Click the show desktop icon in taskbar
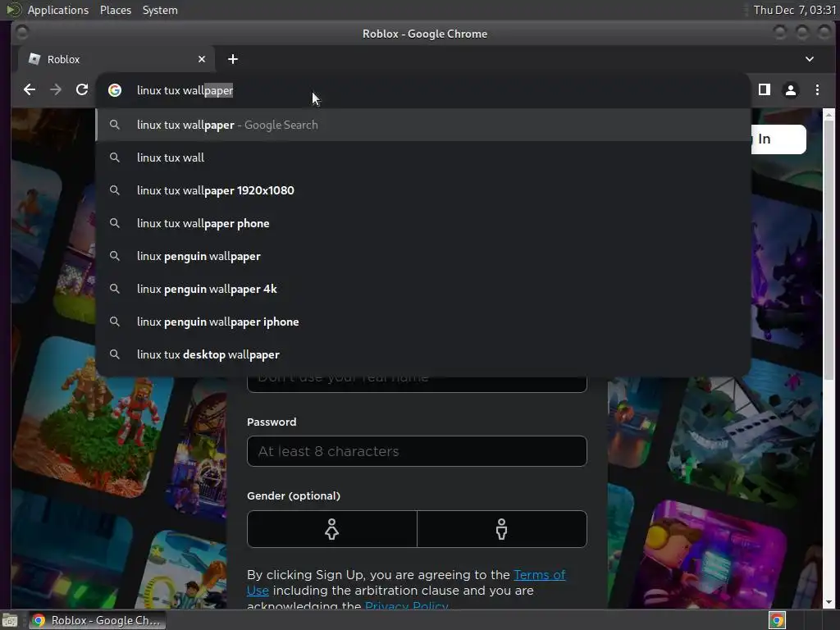The image size is (840, 630). (10, 620)
